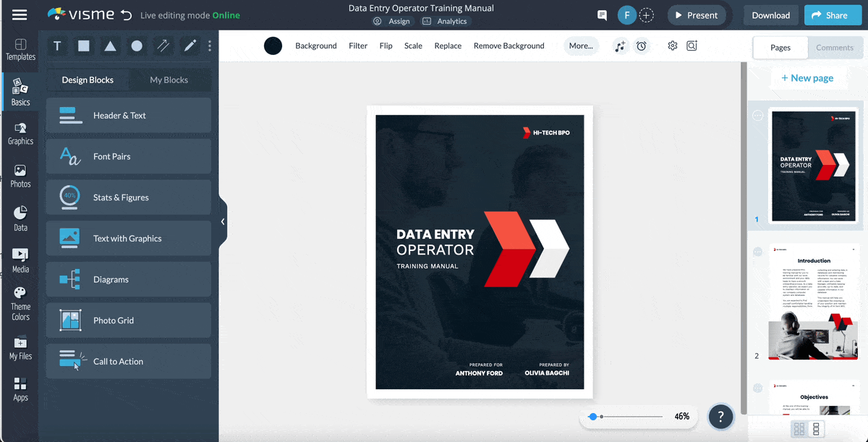Add a page with New page
The width and height of the screenshot is (868, 442).
(807, 78)
